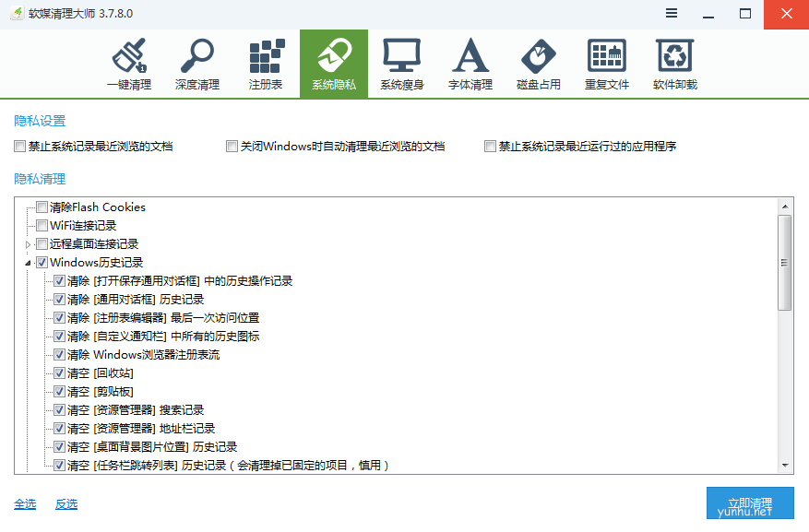Select the 一键清理 (One-click Clean) tool

coord(129,63)
